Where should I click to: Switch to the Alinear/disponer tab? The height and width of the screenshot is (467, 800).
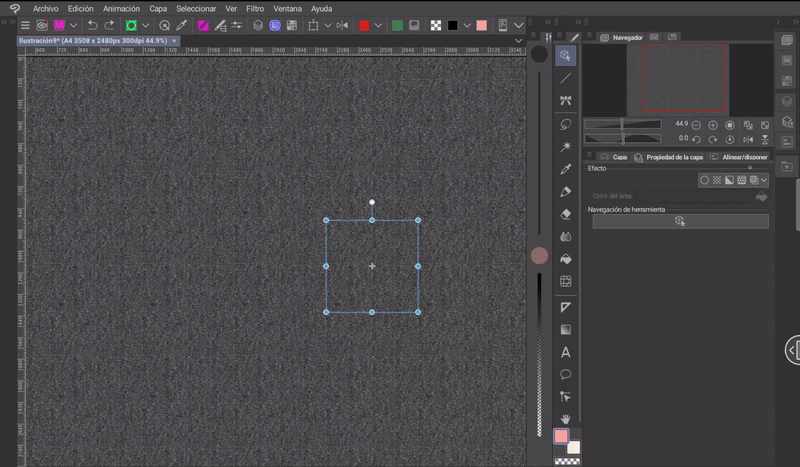point(739,157)
